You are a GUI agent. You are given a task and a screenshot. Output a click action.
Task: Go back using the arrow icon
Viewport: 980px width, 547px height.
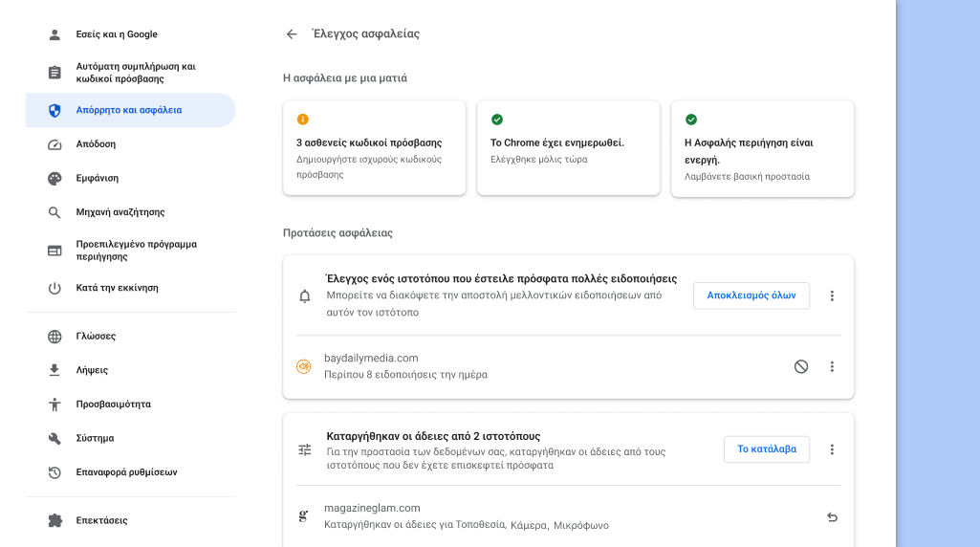[x=292, y=33]
